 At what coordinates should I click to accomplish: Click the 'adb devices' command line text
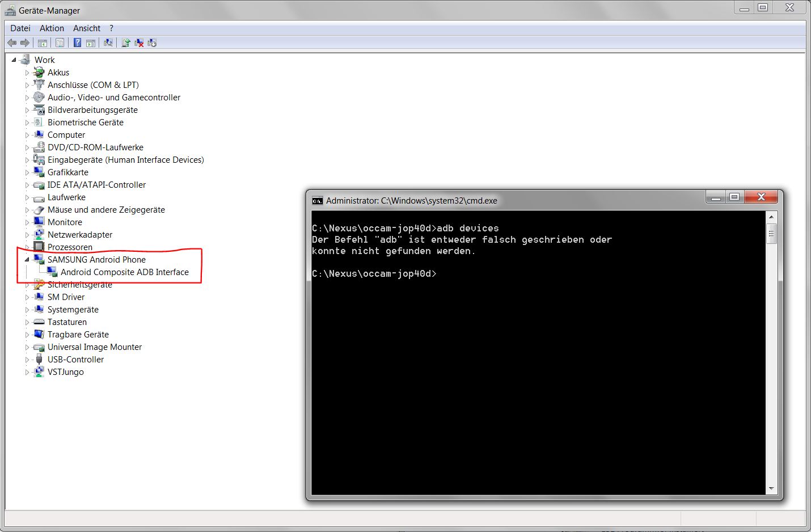[x=467, y=228]
